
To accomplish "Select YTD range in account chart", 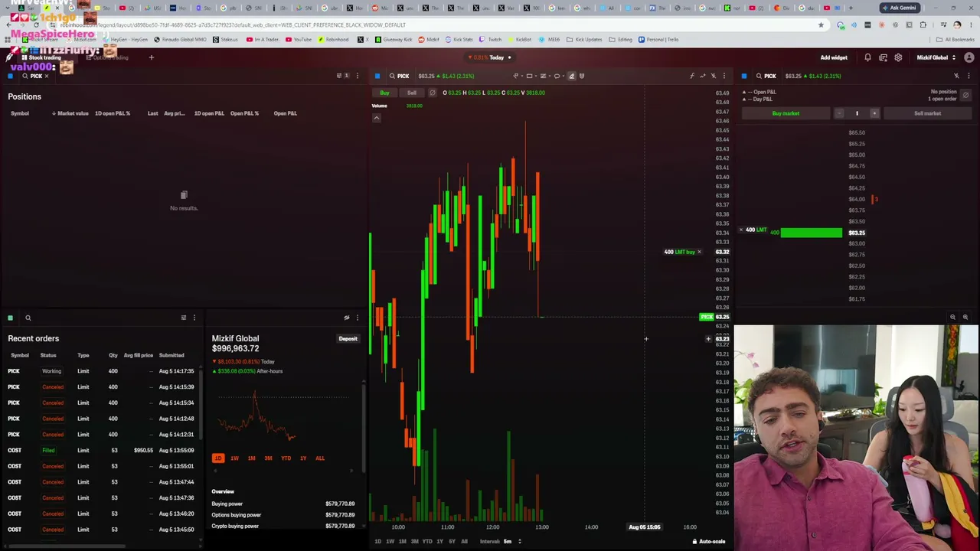I will [x=286, y=458].
